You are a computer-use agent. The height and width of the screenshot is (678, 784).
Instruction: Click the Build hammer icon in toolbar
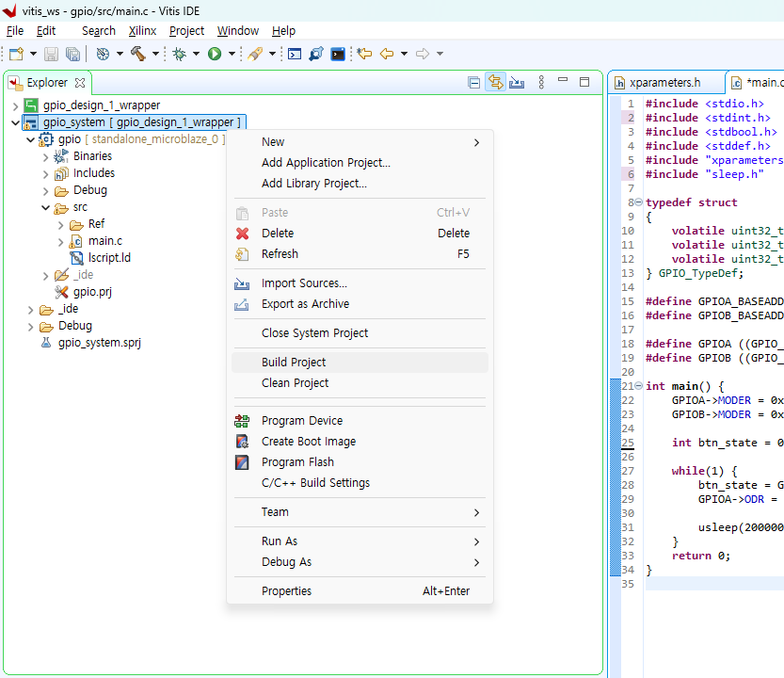(x=139, y=54)
